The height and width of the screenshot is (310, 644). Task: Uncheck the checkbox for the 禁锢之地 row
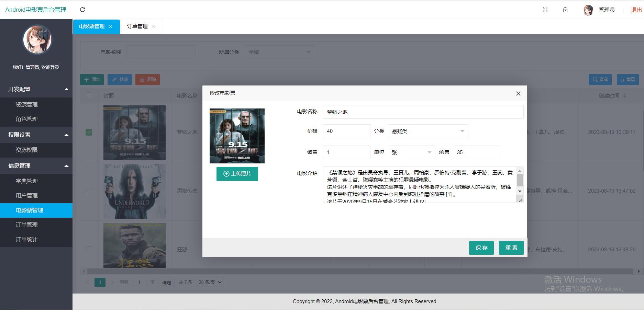point(89,132)
